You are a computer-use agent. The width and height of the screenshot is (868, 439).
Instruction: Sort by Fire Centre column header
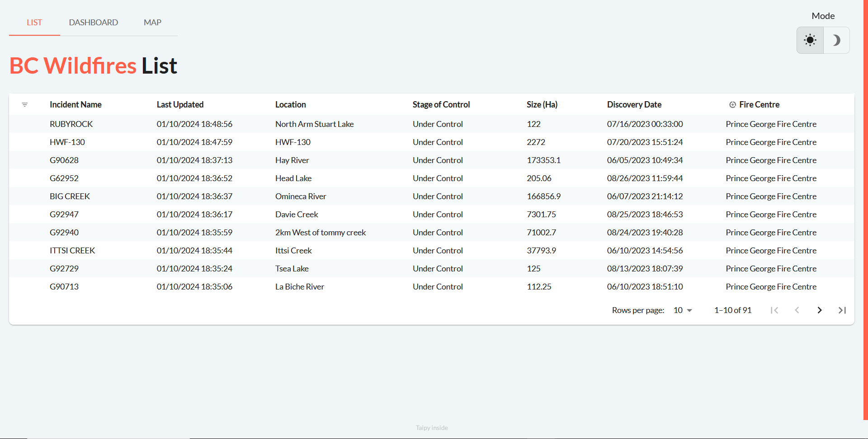click(x=759, y=105)
